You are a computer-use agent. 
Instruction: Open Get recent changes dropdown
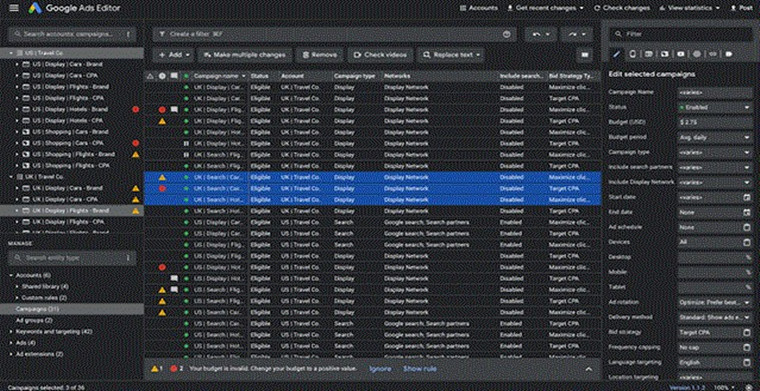pos(545,8)
